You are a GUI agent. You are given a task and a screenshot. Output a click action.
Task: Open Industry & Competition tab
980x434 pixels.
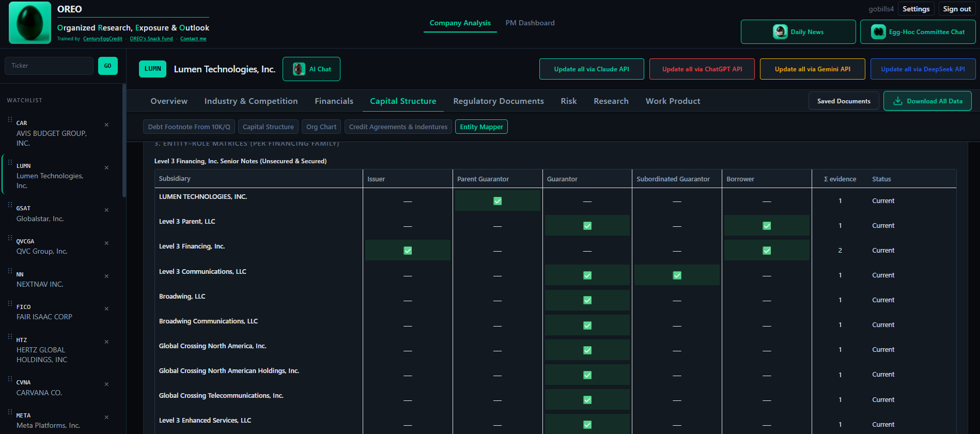click(x=251, y=101)
